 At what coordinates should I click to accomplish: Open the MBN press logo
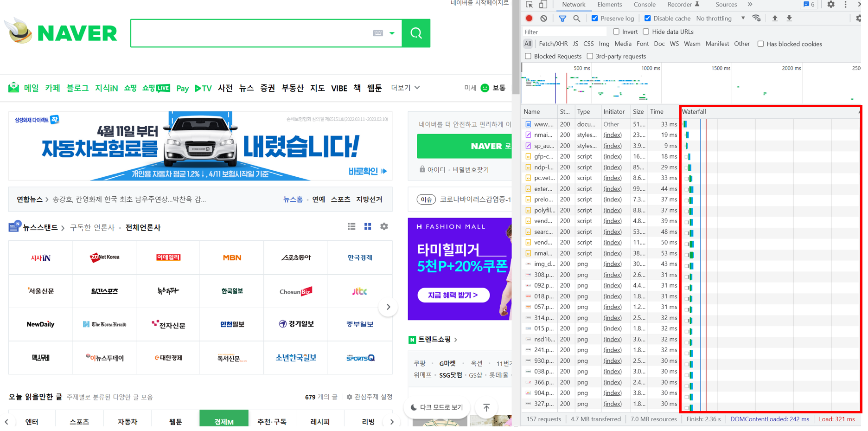232,257
